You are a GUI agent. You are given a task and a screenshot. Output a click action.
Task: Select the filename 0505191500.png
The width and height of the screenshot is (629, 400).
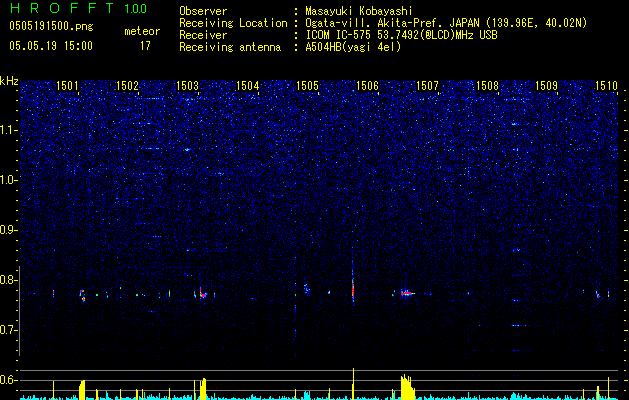click(x=51, y=27)
